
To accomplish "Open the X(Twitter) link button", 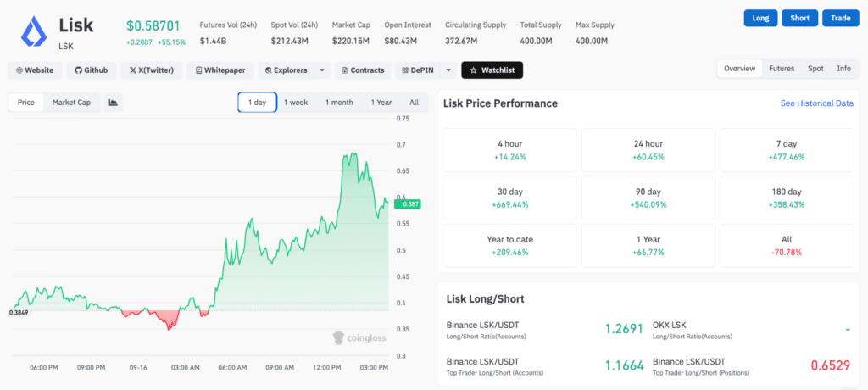I will coord(151,70).
